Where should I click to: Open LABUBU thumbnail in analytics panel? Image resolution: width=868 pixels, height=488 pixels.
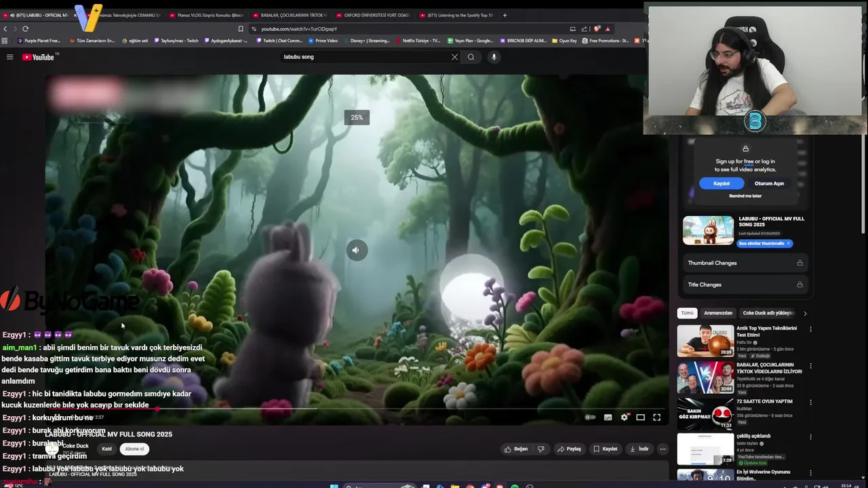(x=708, y=230)
